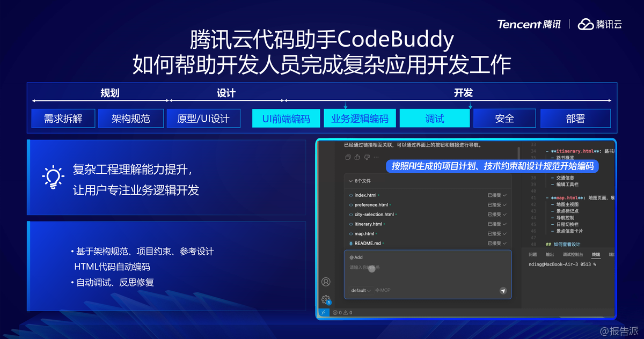Click the thumbs up feedback icon

point(357,157)
